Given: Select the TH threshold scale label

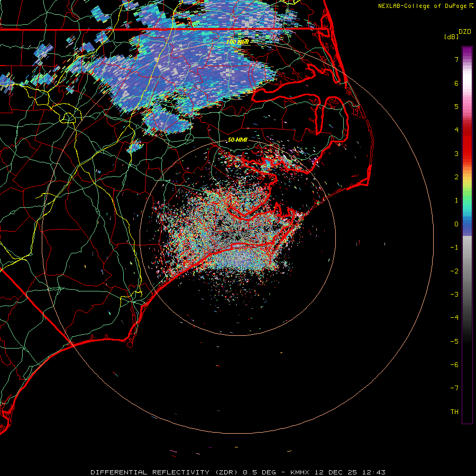Looking at the screenshot, I should 454,412.
